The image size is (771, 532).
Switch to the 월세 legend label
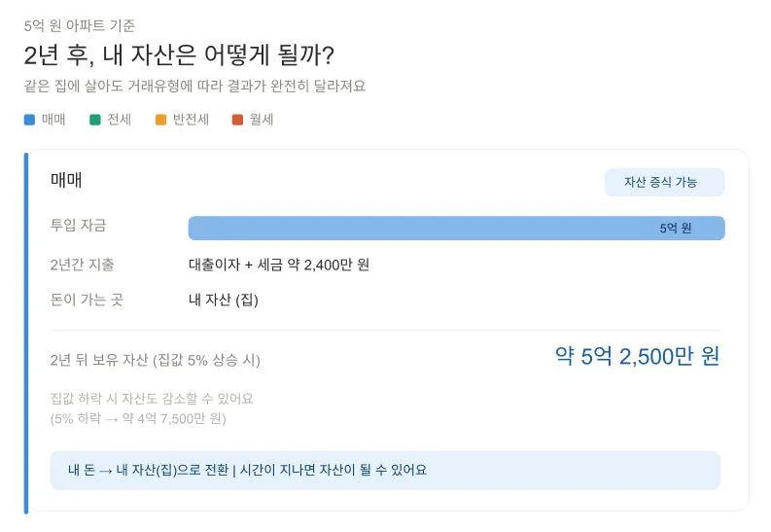pyautogui.click(x=262, y=120)
